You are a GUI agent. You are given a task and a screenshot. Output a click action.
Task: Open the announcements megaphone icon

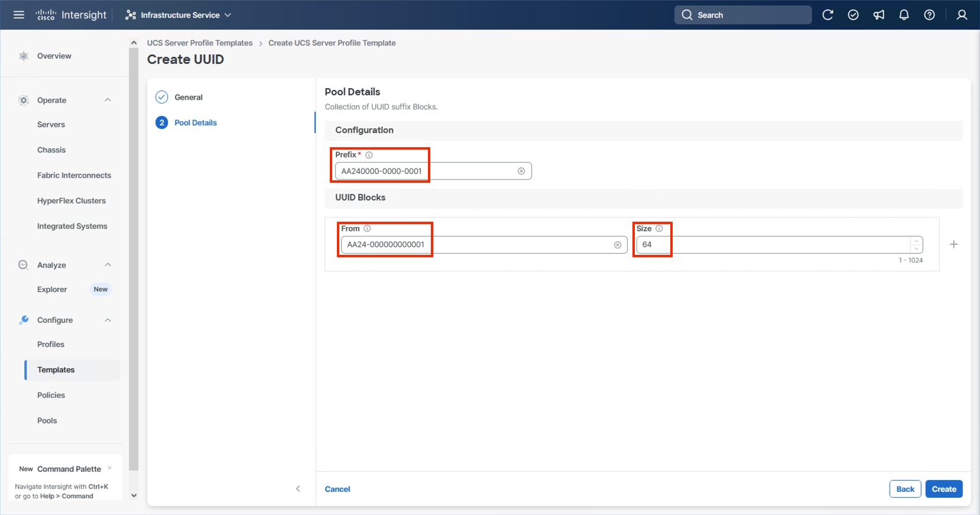point(879,15)
